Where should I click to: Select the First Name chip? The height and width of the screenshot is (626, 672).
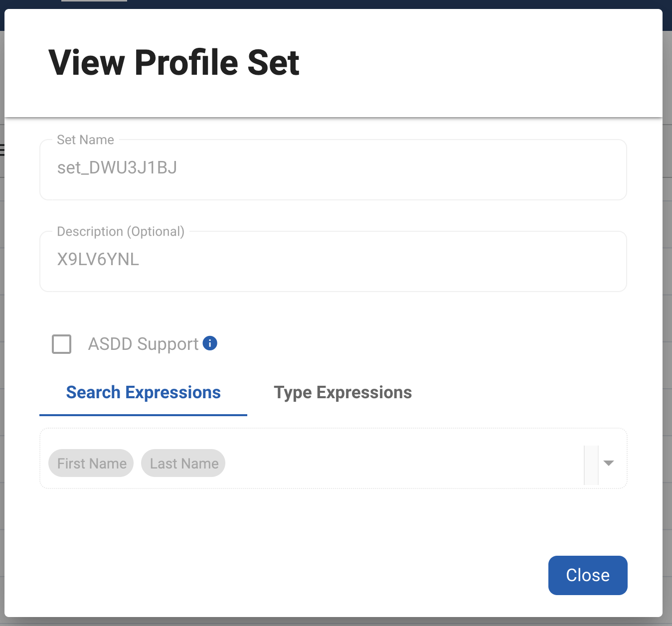pyautogui.click(x=91, y=464)
